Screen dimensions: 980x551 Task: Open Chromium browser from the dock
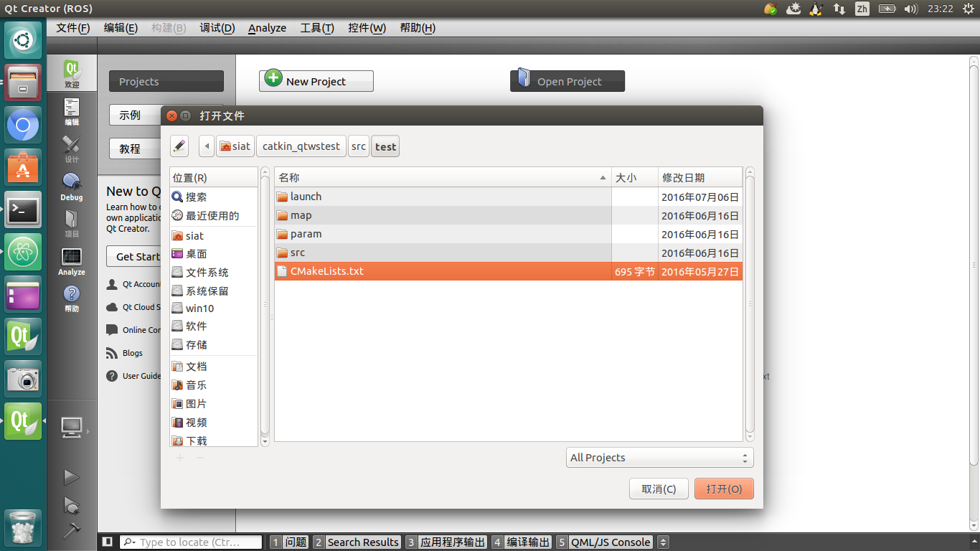[x=23, y=126]
